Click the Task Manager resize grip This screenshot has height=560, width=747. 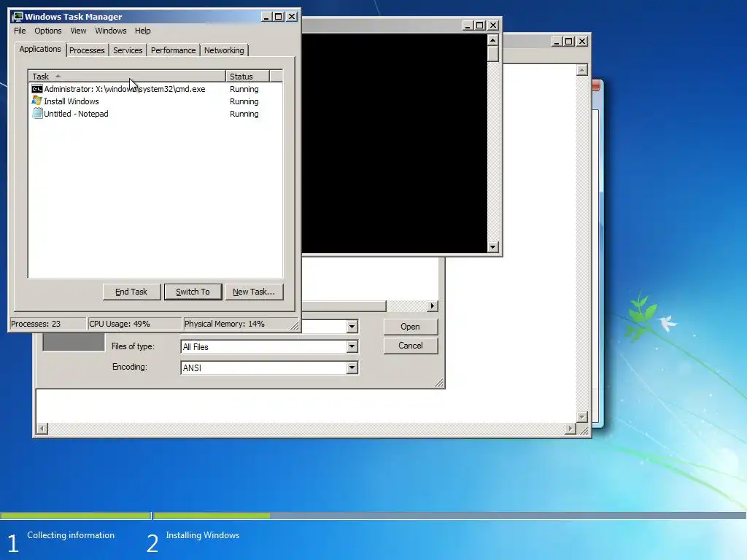coord(295,326)
